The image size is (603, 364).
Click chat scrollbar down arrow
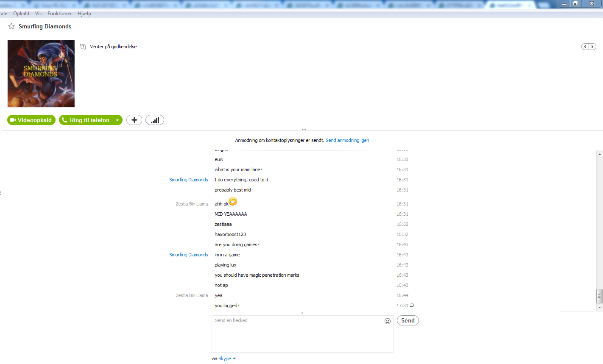[x=600, y=307]
